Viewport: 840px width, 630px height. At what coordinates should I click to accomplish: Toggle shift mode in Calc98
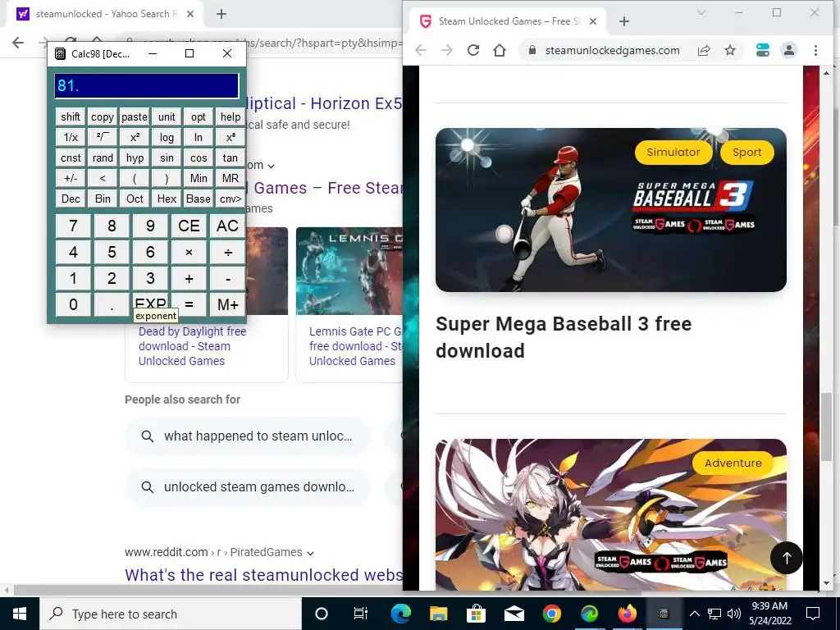71,116
